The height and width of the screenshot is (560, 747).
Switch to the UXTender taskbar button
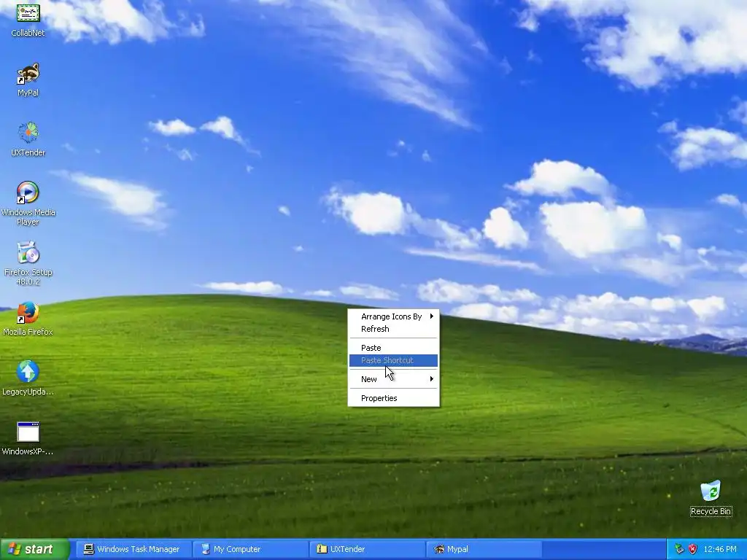point(366,549)
